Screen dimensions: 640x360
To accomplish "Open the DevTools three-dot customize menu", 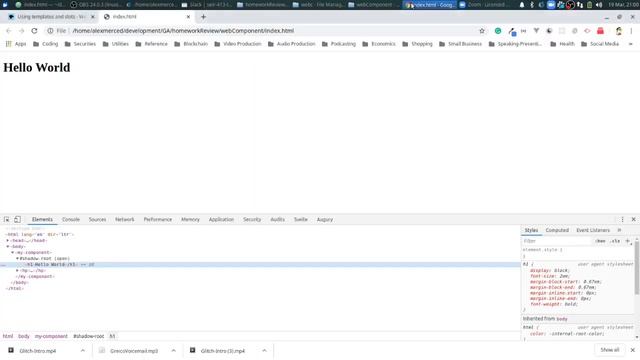I will pos(622,220).
